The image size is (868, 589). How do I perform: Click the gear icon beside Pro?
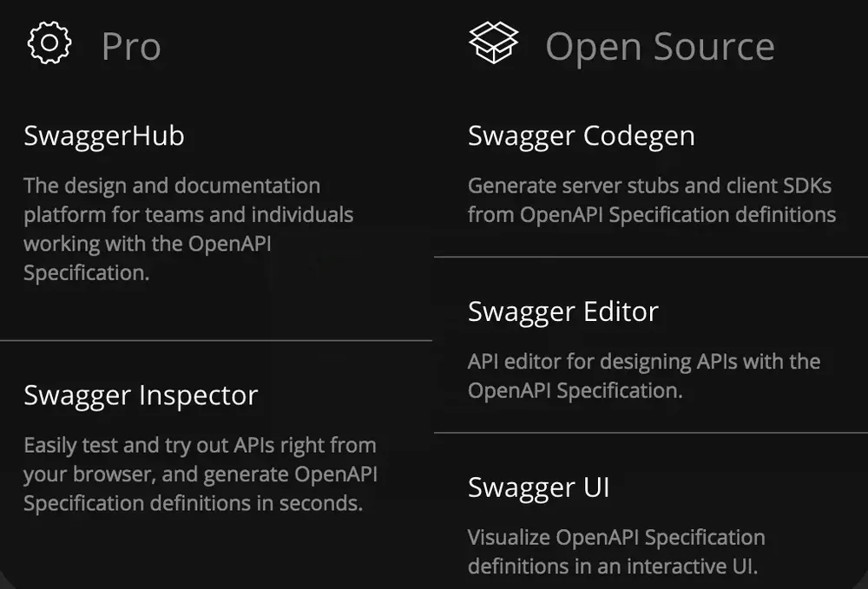tap(49, 43)
